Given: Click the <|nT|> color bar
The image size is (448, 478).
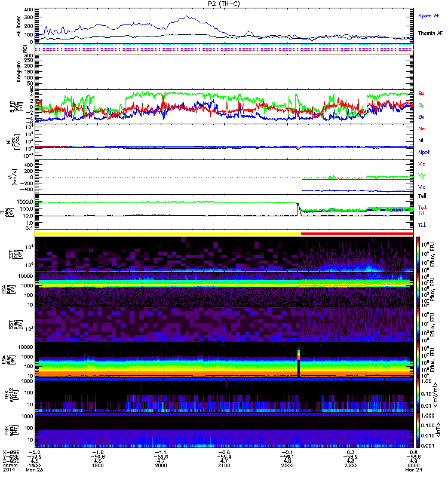Looking at the screenshot, I should pyautogui.click(x=418, y=430).
